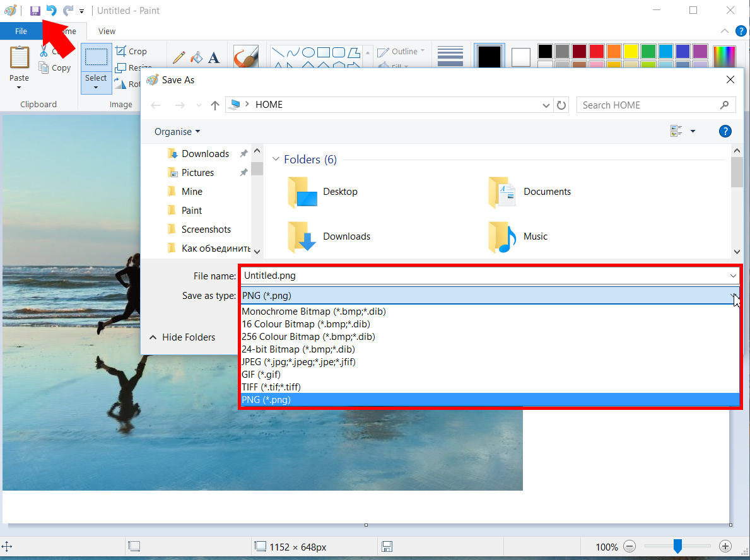Select Colour 1 black swatch box
The height and width of the screenshot is (560, 750).
coord(489,56)
